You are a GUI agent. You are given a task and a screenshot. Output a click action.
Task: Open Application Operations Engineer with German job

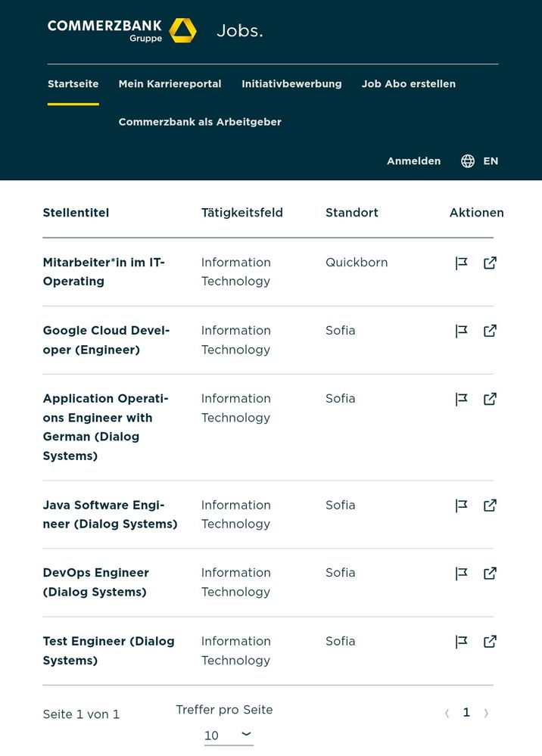(106, 427)
